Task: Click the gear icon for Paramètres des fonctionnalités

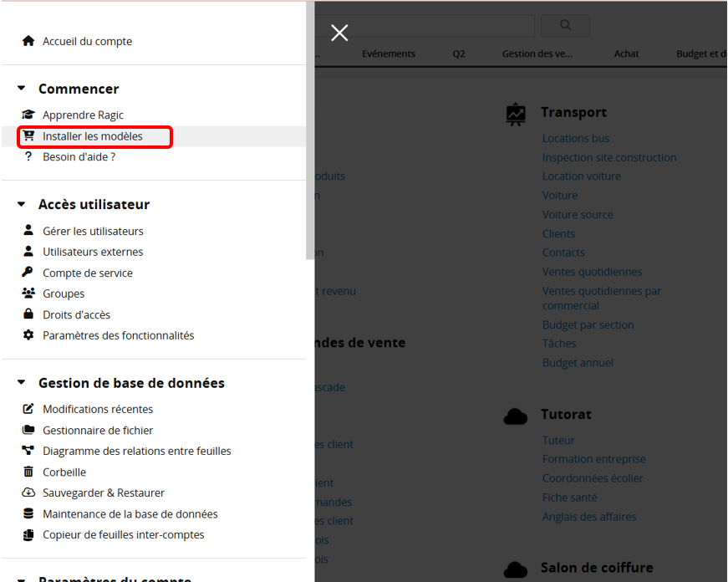Action: 28,335
